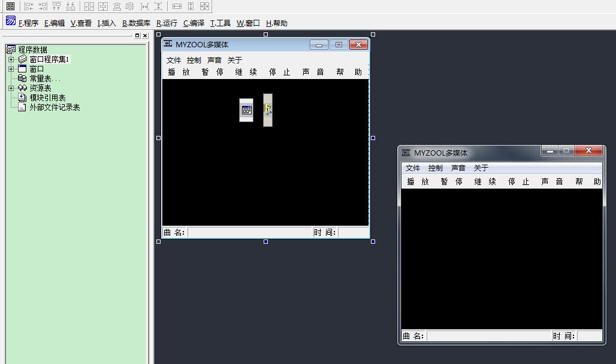Click the align top edges toolbar icon
The height and width of the screenshot is (364, 616).
point(56,7)
